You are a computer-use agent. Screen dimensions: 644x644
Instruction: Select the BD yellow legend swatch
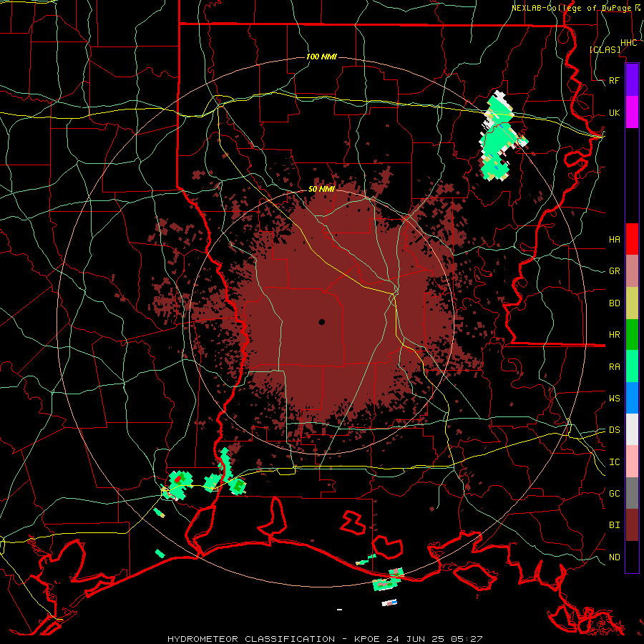(x=632, y=303)
